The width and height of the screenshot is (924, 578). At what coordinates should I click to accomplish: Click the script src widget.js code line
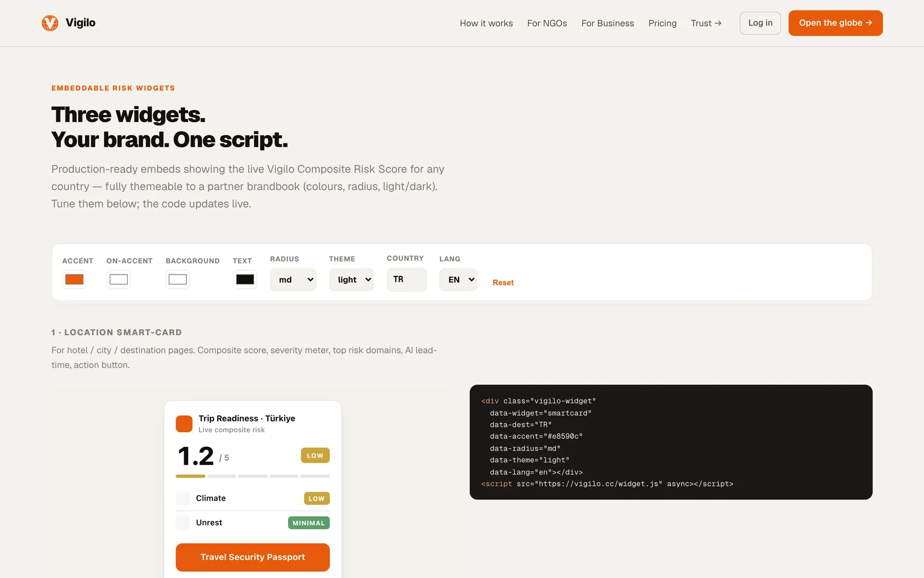[607, 484]
